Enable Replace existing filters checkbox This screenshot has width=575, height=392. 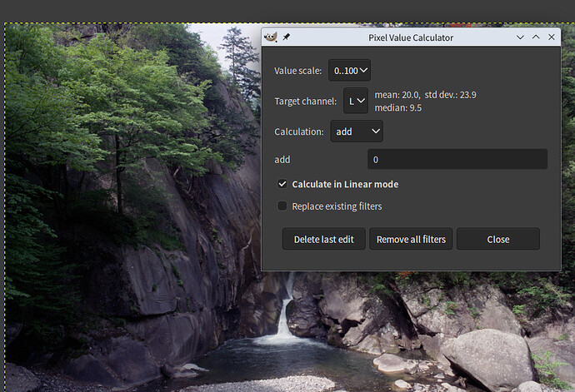(x=282, y=206)
